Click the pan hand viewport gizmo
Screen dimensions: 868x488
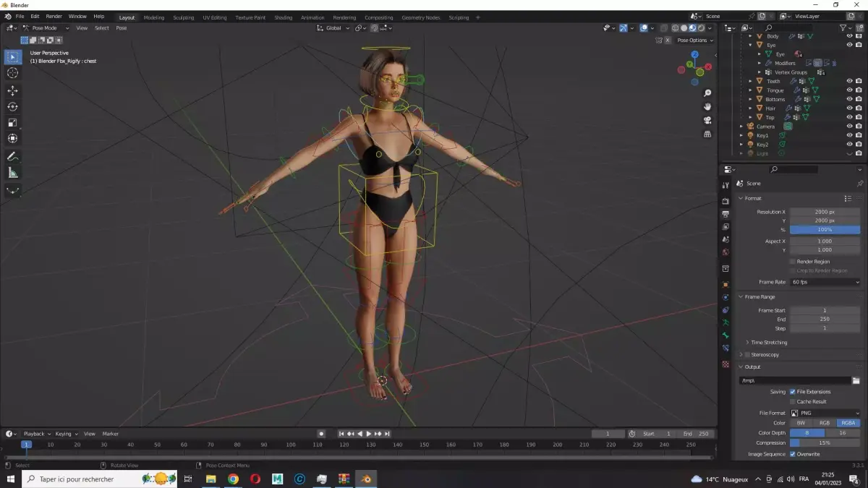click(x=707, y=106)
